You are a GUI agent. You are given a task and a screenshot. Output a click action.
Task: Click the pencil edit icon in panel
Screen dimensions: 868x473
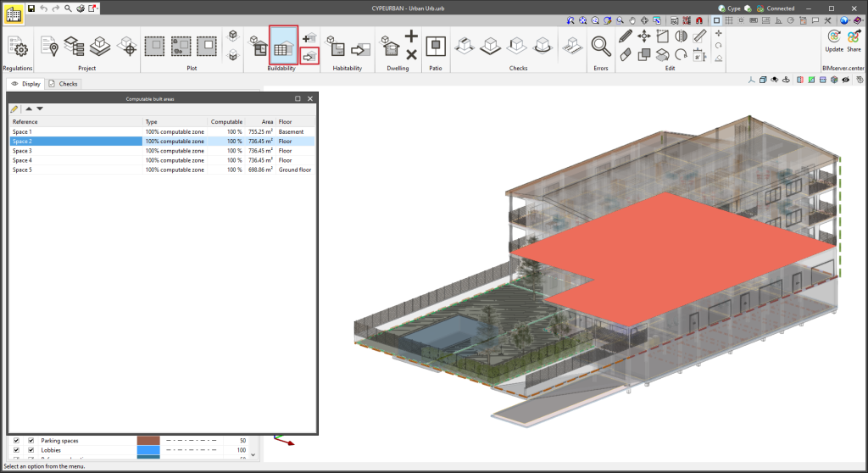pos(14,109)
